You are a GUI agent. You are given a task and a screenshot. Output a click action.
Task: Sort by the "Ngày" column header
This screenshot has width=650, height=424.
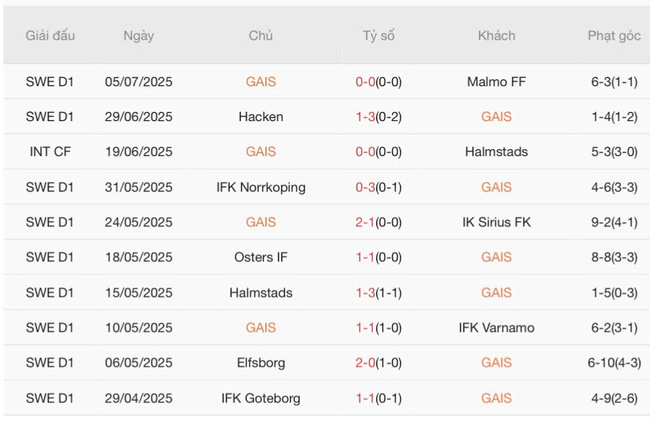coord(139,36)
